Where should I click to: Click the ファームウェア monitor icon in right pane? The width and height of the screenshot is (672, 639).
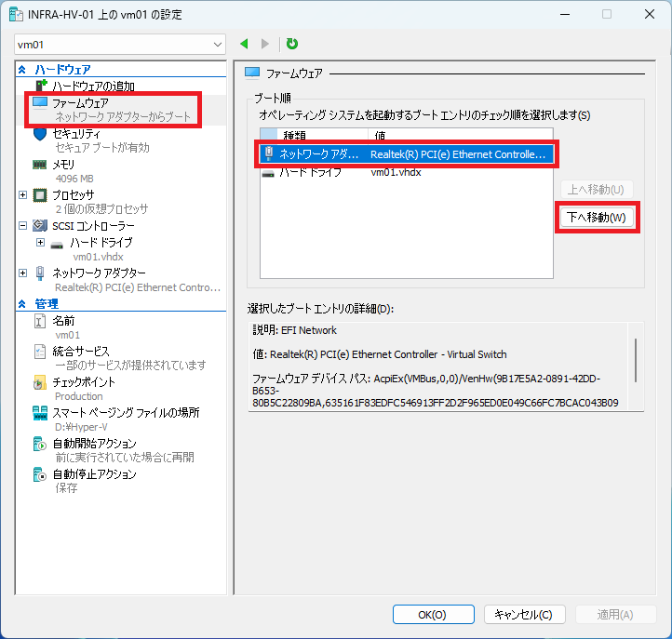click(252, 73)
